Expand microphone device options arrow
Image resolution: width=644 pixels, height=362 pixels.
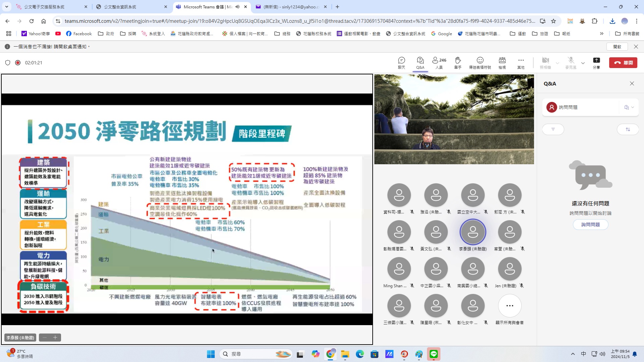click(x=583, y=63)
